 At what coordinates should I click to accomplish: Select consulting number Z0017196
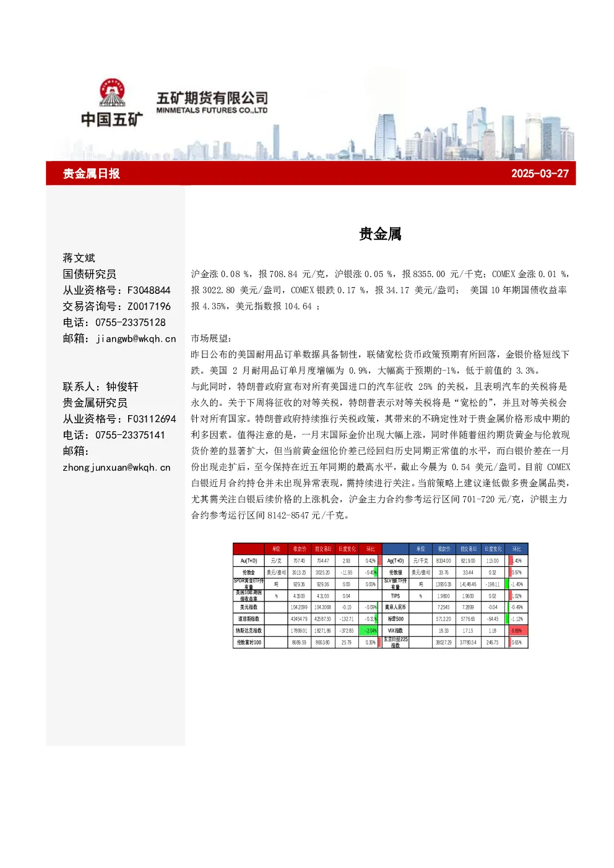coord(149,306)
